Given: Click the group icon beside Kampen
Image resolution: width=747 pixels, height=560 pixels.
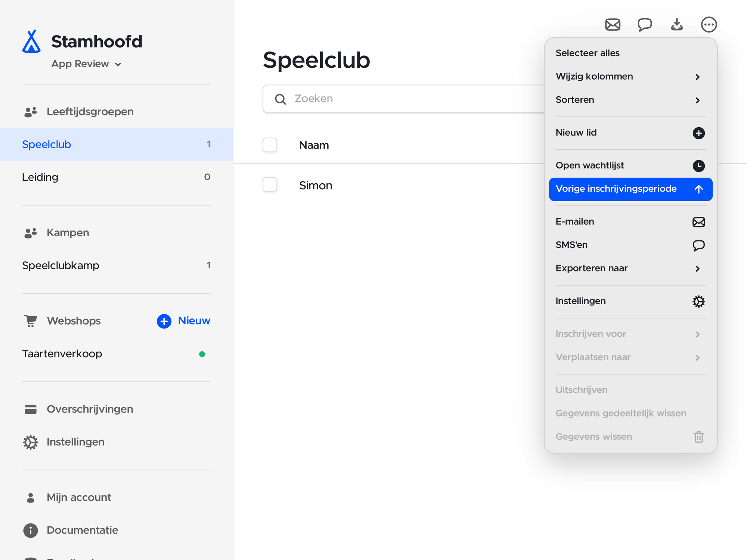Looking at the screenshot, I should 31,233.
